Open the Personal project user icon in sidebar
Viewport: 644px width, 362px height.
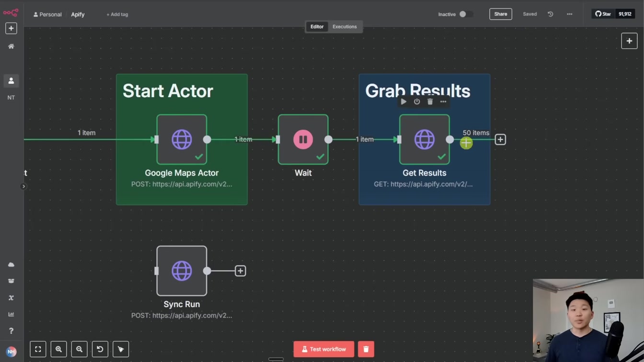pos(11,81)
